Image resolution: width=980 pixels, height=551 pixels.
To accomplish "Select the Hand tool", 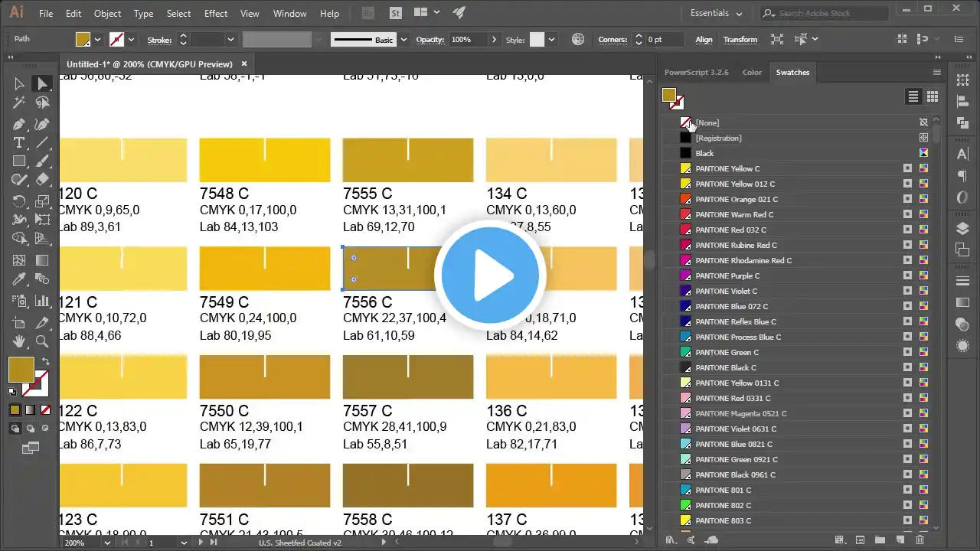I will pyautogui.click(x=19, y=341).
